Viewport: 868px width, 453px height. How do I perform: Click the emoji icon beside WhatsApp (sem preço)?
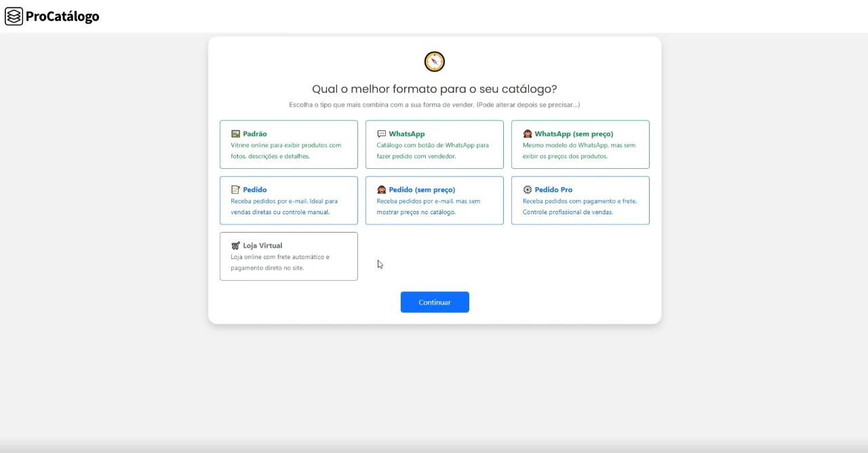(527, 134)
